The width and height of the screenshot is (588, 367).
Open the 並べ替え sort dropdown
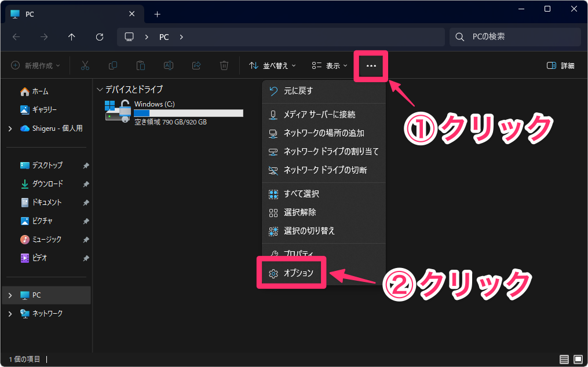click(272, 66)
